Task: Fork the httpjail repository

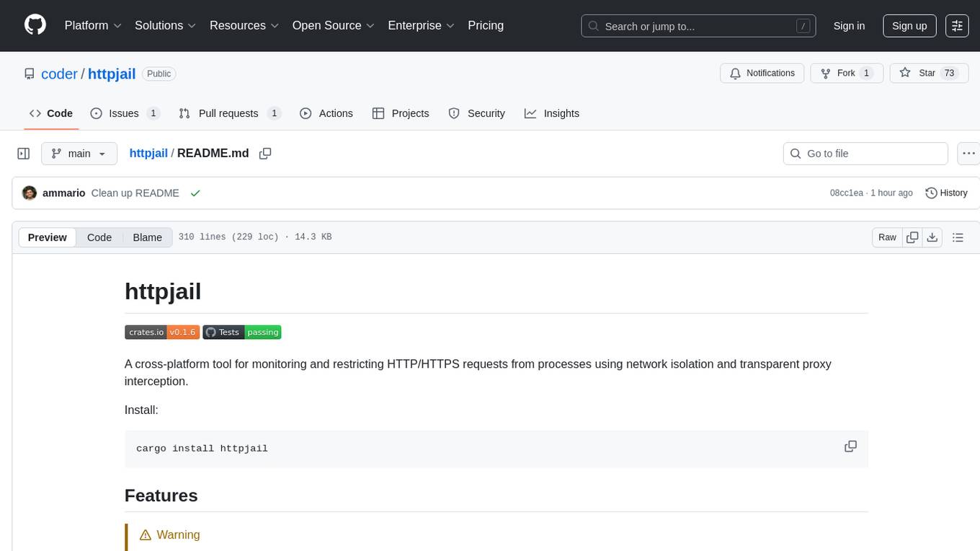Action: pos(847,73)
